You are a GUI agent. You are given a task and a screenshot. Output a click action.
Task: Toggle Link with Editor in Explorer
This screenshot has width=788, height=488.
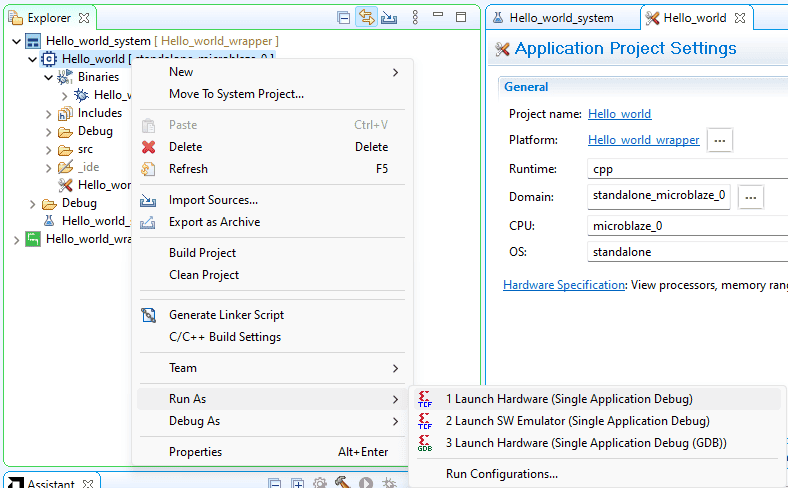point(366,18)
